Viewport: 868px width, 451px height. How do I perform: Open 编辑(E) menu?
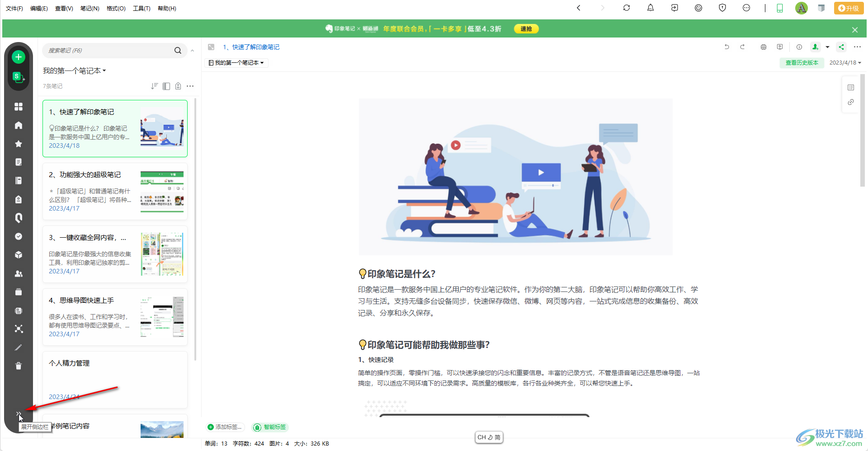pyautogui.click(x=39, y=9)
